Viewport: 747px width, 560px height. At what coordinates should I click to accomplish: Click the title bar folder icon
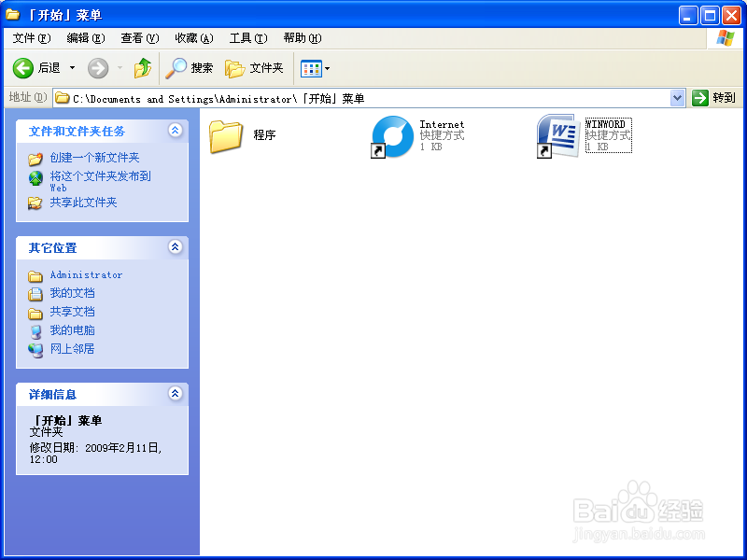point(13,15)
